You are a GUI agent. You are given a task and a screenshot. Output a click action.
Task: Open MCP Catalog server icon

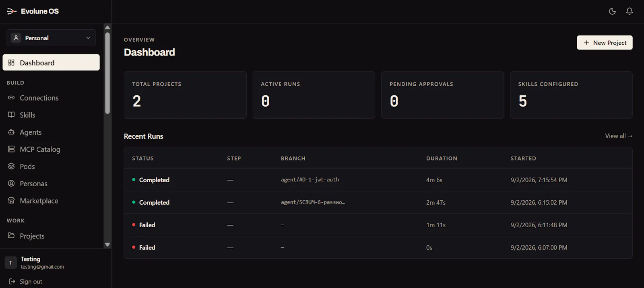(11, 149)
